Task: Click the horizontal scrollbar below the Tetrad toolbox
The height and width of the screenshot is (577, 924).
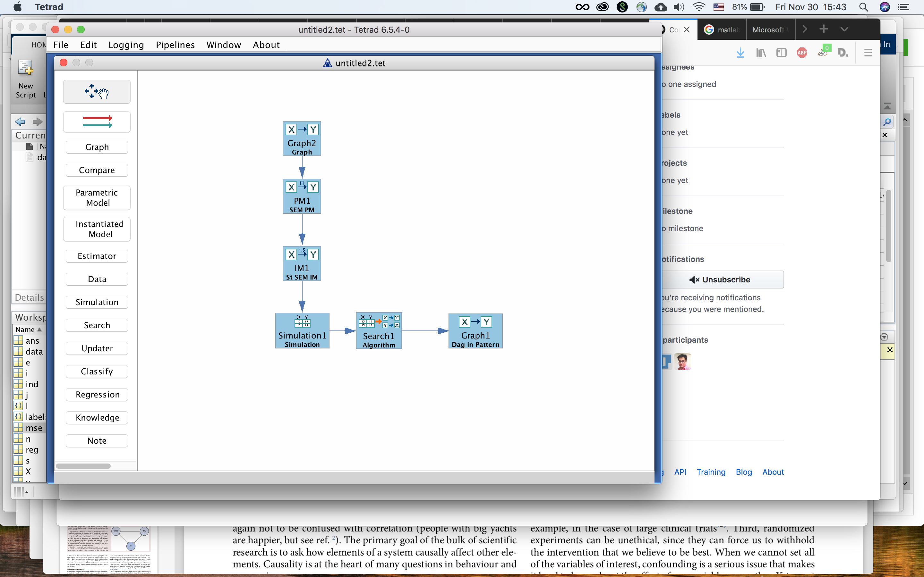Action: pos(84,465)
